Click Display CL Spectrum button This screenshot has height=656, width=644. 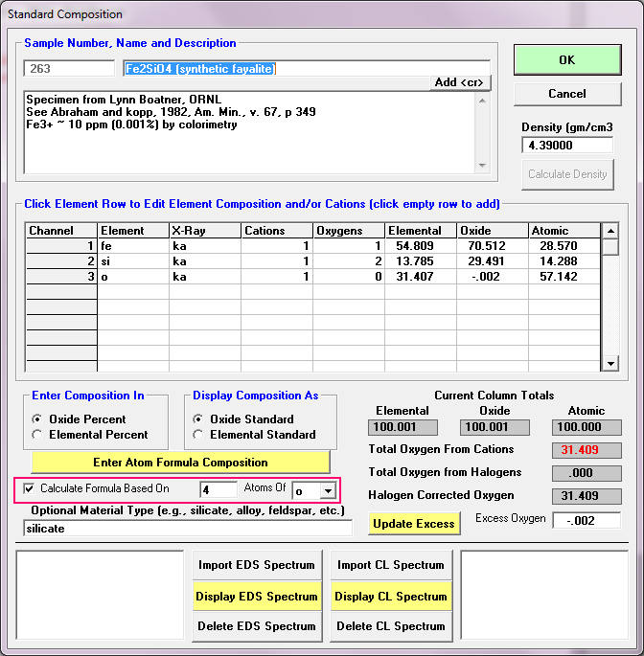click(x=392, y=597)
